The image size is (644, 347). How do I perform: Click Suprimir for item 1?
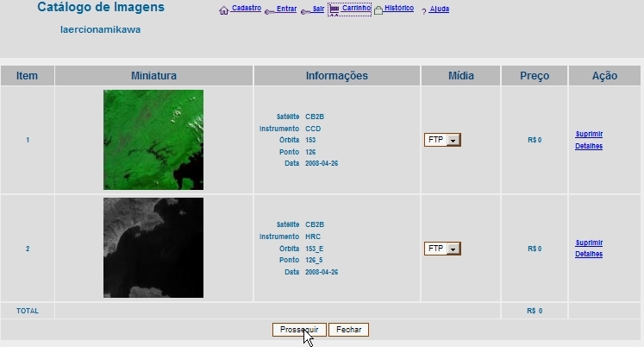tap(589, 134)
